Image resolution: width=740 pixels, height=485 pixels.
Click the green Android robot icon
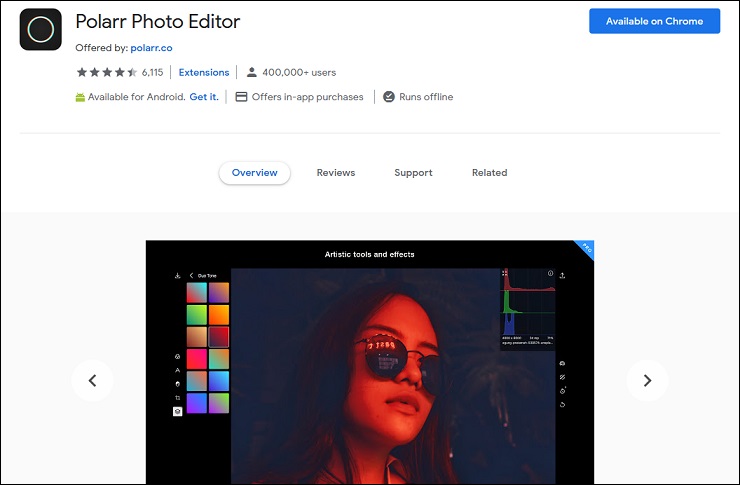[80, 97]
